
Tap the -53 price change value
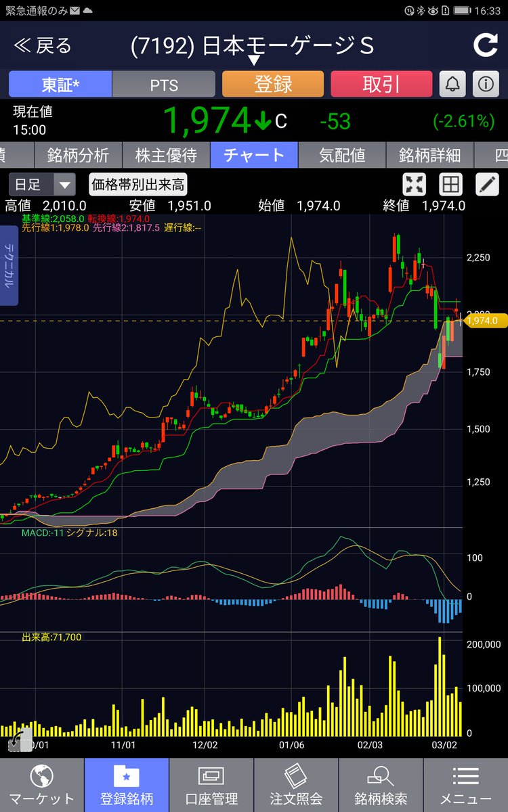click(x=335, y=121)
